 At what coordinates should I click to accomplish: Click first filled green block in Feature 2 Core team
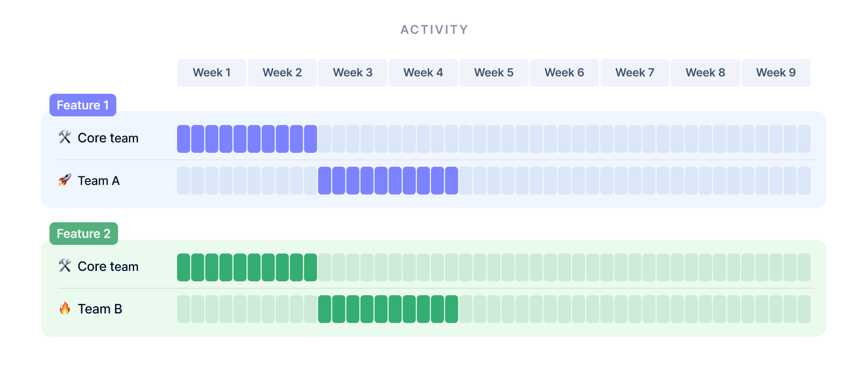click(184, 267)
